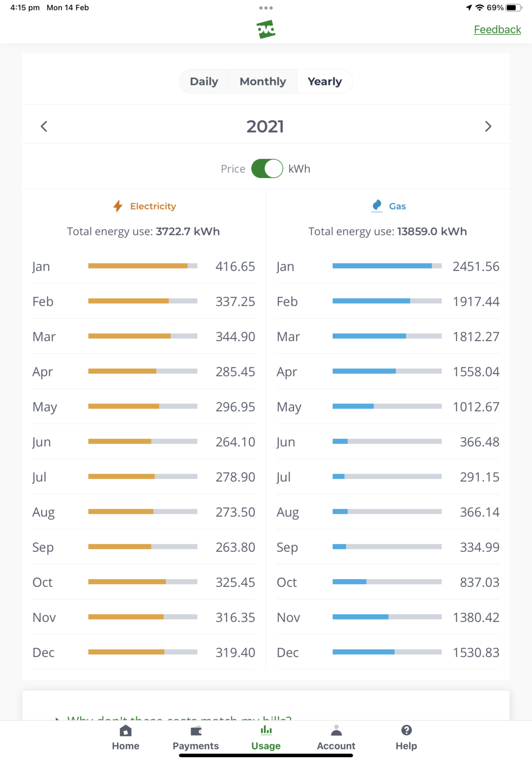Open the Feedback link
Image resolution: width=532 pixels, height=762 pixels.
coord(497,30)
